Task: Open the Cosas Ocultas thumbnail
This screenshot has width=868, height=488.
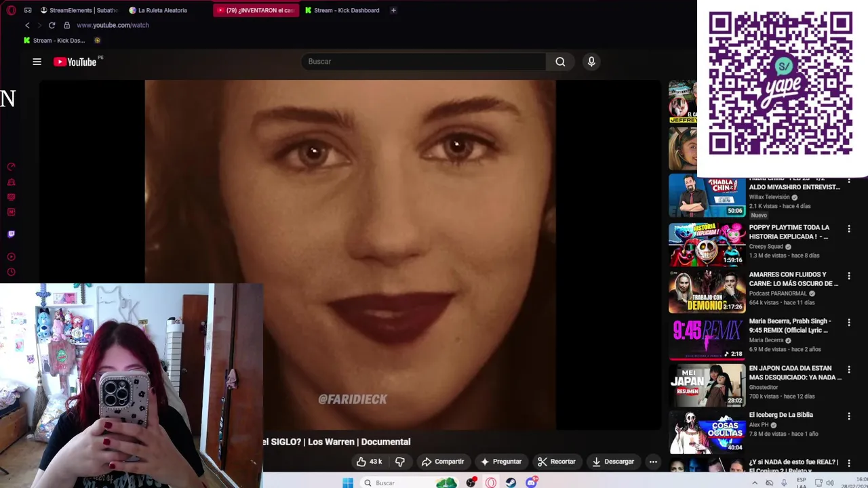Action: (x=707, y=432)
